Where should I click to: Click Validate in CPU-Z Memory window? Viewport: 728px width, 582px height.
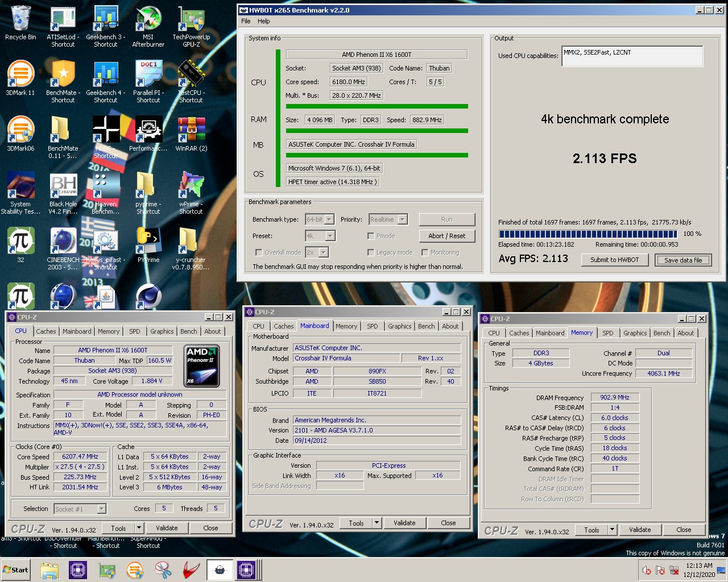tap(640, 530)
